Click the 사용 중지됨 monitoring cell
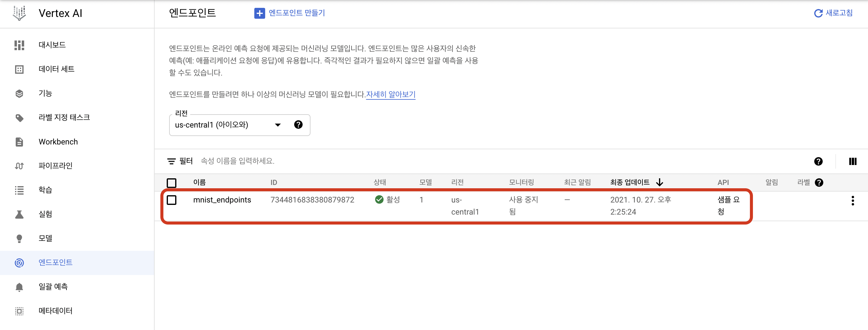This screenshot has height=330, width=868. pyautogui.click(x=523, y=205)
